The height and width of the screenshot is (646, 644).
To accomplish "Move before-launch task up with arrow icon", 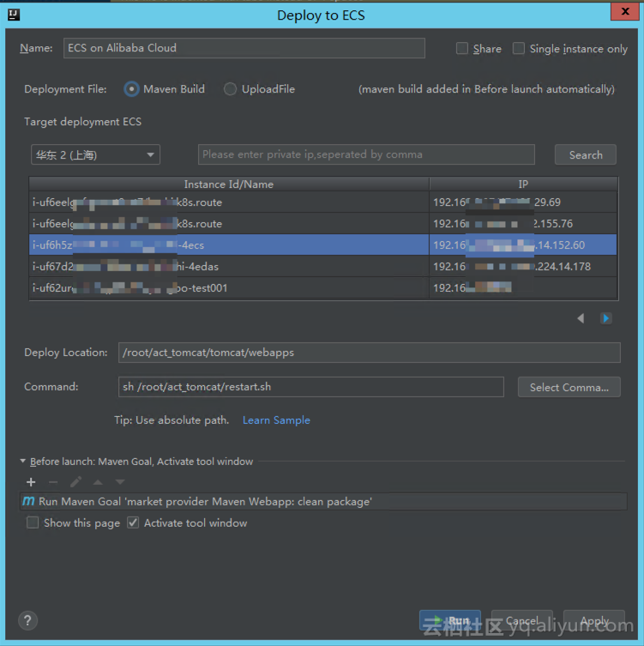I will coord(98,481).
